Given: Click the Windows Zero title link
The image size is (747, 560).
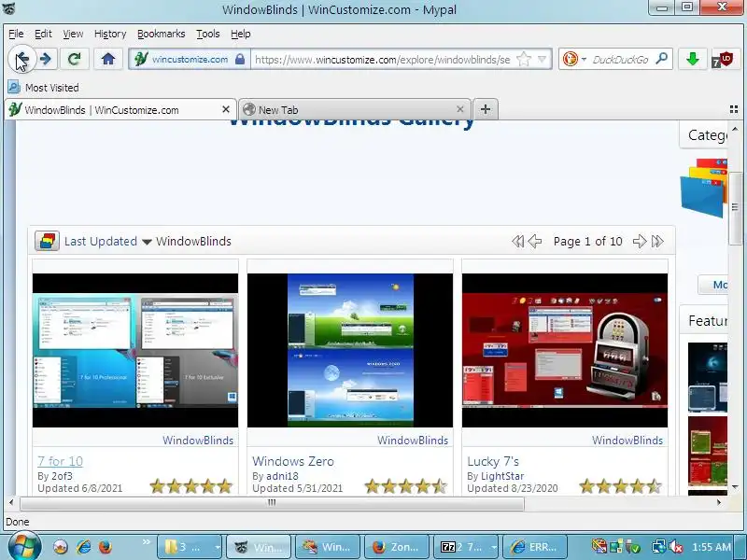Looking at the screenshot, I should coord(293,461).
